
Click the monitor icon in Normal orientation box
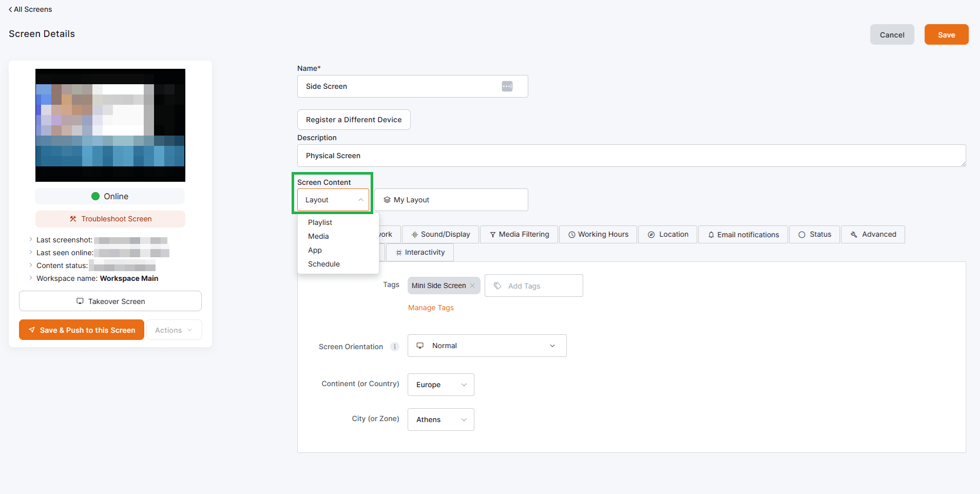pyautogui.click(x=420, y=346)
